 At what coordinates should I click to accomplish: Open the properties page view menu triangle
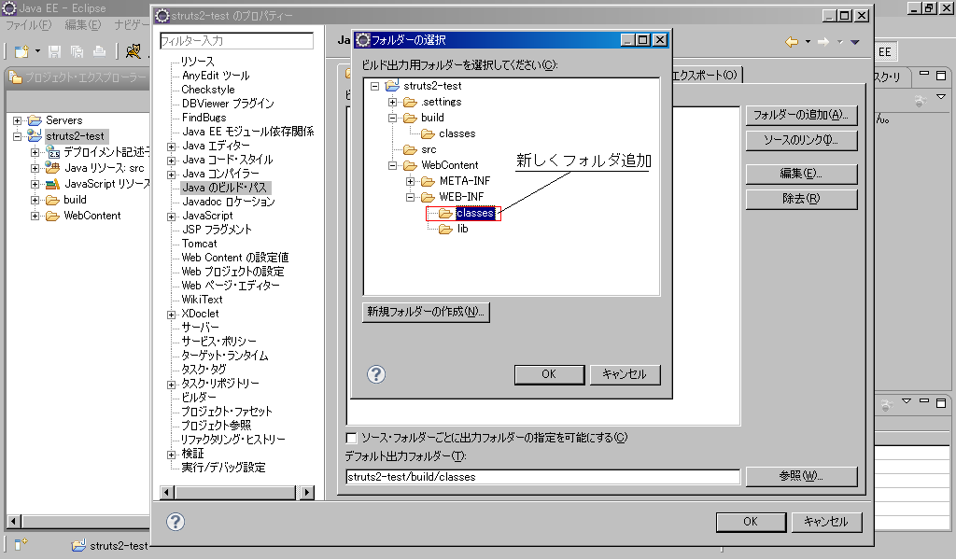coord(855,42)
